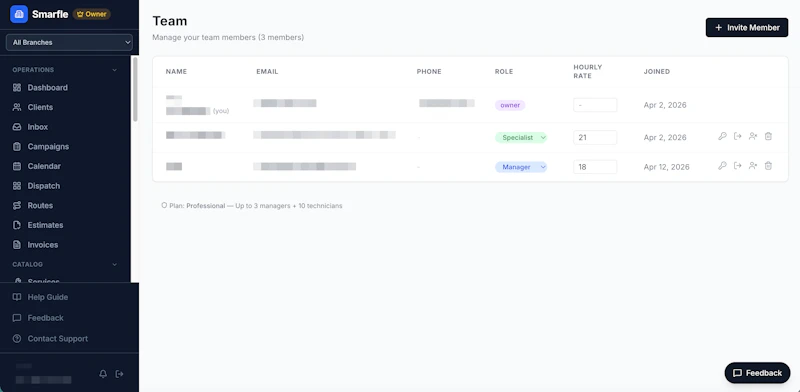800x392 pixels.
Task: Open notifications bell icon
Action: [103, 374]
